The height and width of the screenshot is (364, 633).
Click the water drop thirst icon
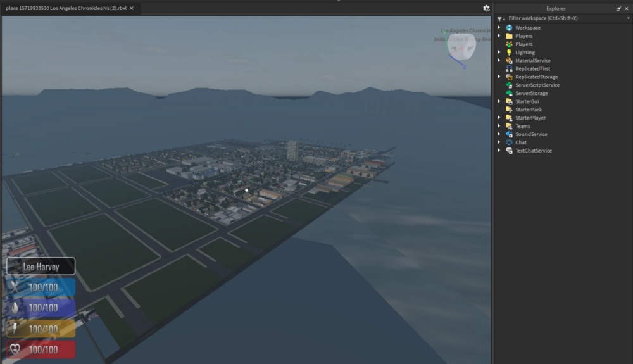tap(15, 308)
